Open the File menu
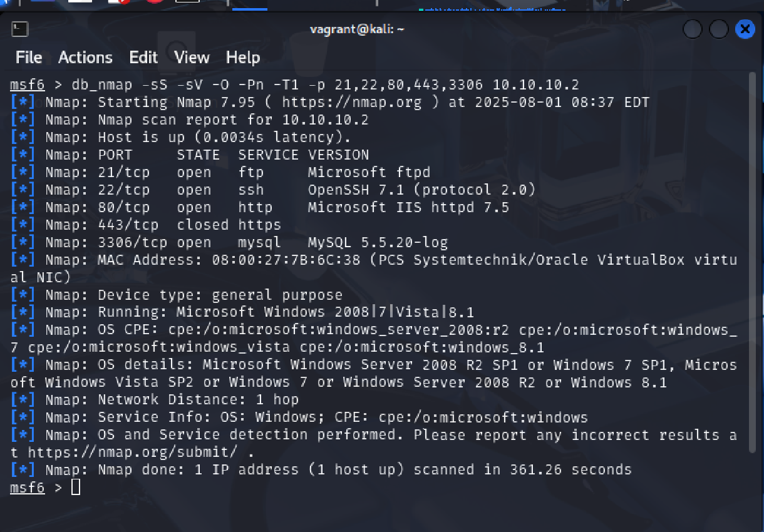This screenshot has width=764, height=532. 29,58
